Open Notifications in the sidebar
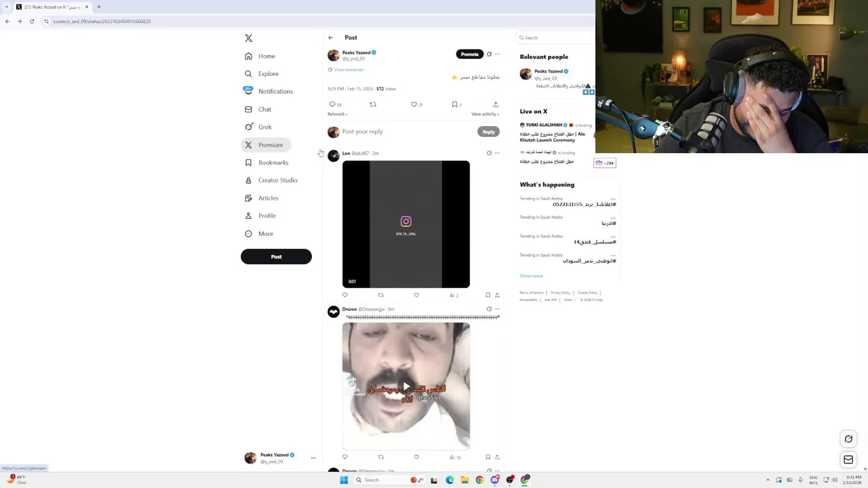 click(269, 91)
